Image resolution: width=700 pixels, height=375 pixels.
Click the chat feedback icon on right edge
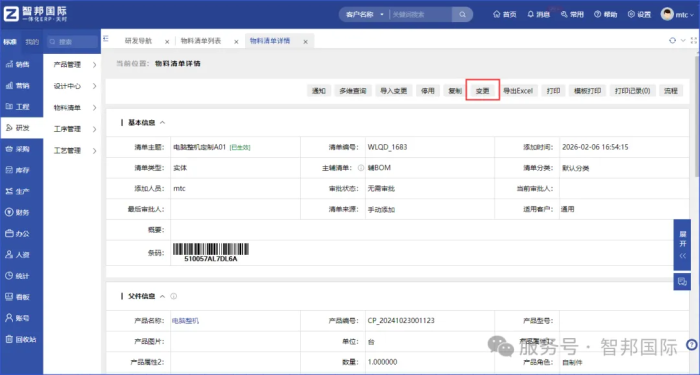pyautogui.click(x=682, y=282)
